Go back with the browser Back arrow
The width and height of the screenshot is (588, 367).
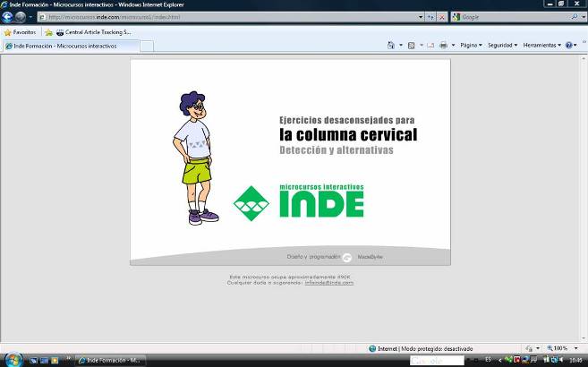(x=7, y=17)
